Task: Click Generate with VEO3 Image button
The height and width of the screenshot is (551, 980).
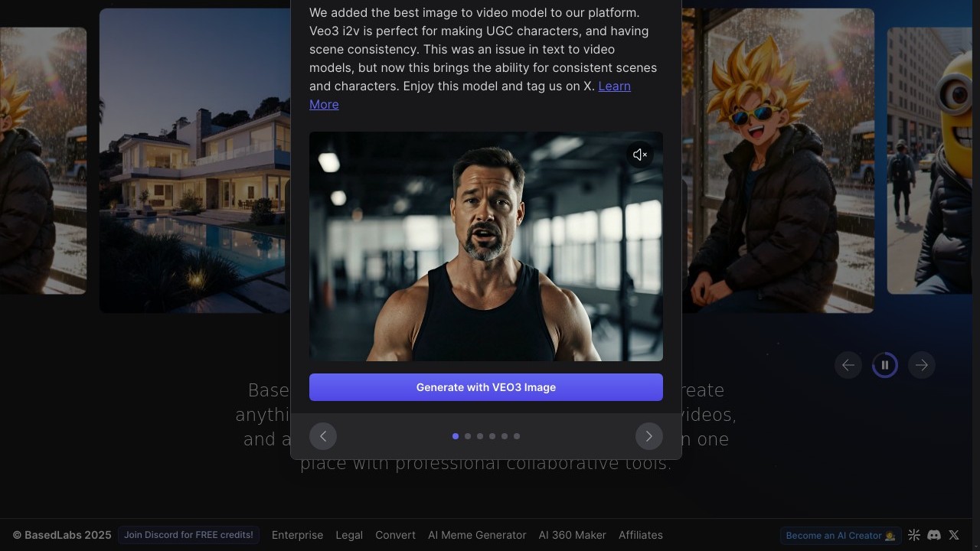Action: point(485,387)
